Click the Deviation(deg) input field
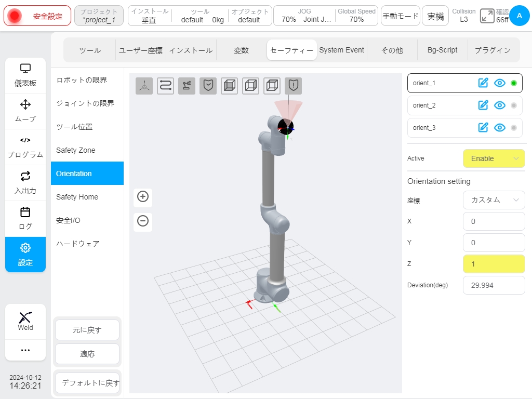This screenshot has width=532, height=399. pos(494,285)
